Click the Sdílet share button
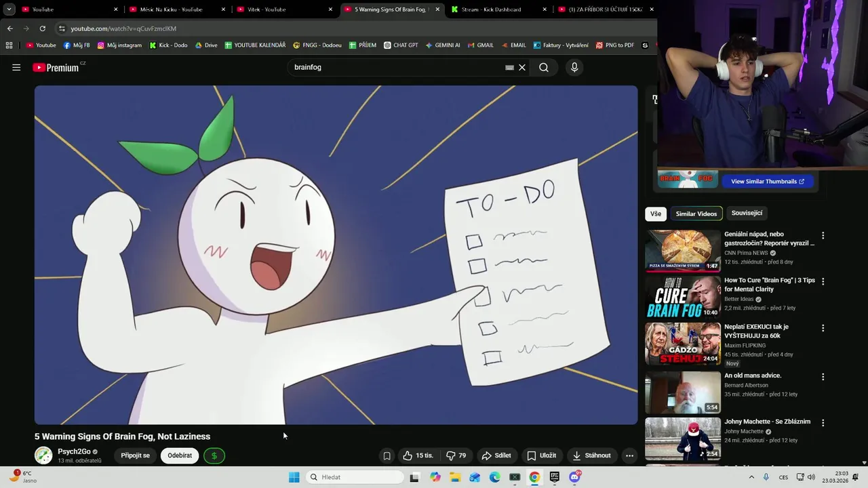 pyautogui.click(x=496, y=455)
